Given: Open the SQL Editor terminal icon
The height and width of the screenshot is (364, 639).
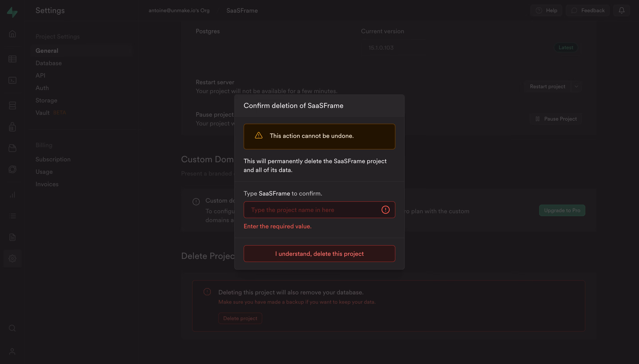Looking at the screenshot, I should pyautogui.click(x=12, y=80).
